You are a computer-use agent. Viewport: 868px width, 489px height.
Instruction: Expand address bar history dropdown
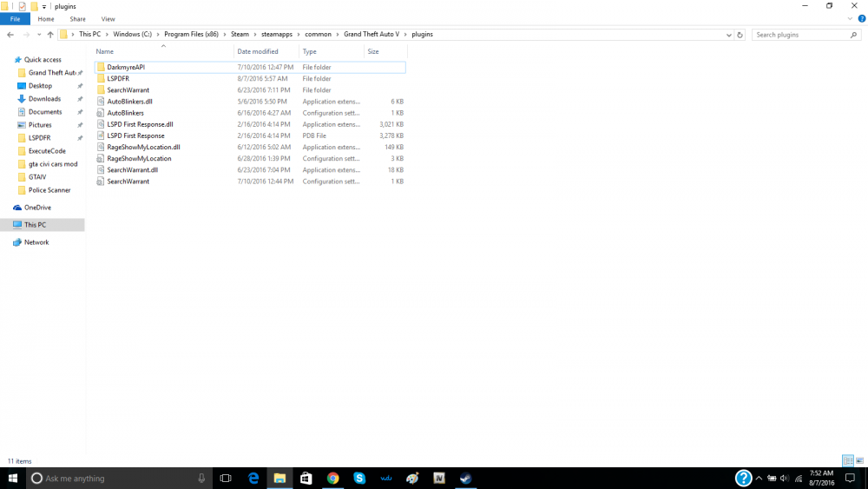pyautogui.click(x=728, y=35)
